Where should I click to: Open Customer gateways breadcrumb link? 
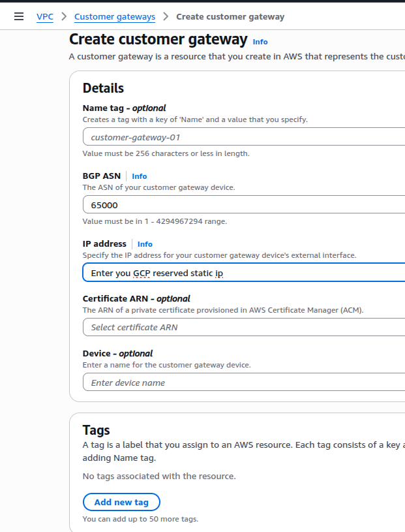point(115,16)
